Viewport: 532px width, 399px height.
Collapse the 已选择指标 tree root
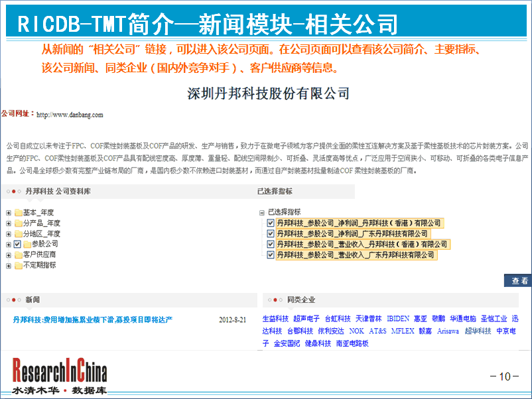point(261,213)
